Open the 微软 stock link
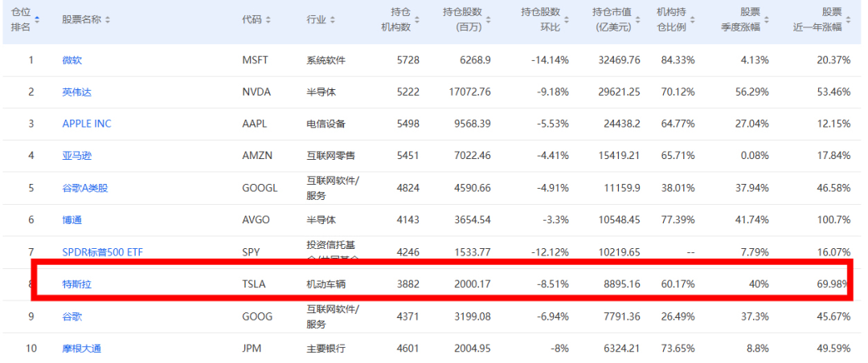 (x=72, y=60)
